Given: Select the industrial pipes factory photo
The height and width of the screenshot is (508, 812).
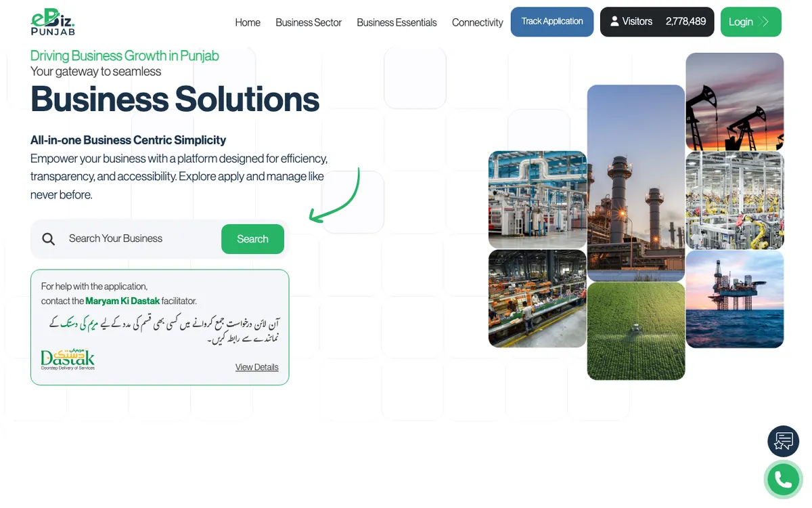Looking at the screenshot, I should pyautogui.click(x=537, y=200).
